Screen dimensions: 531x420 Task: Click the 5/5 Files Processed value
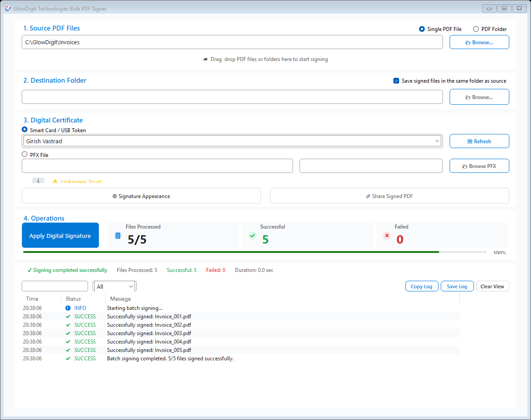coord(137,239)
